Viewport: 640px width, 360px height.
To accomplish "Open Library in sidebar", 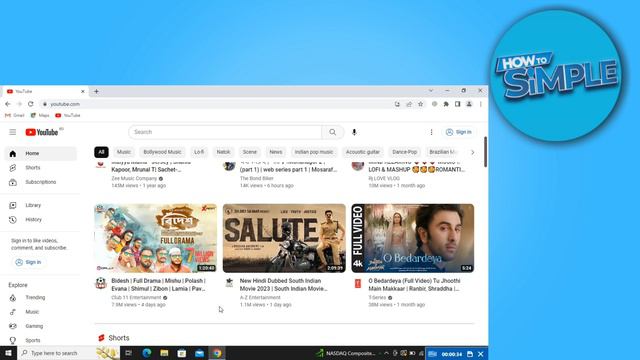I will (x=40, y=205).
